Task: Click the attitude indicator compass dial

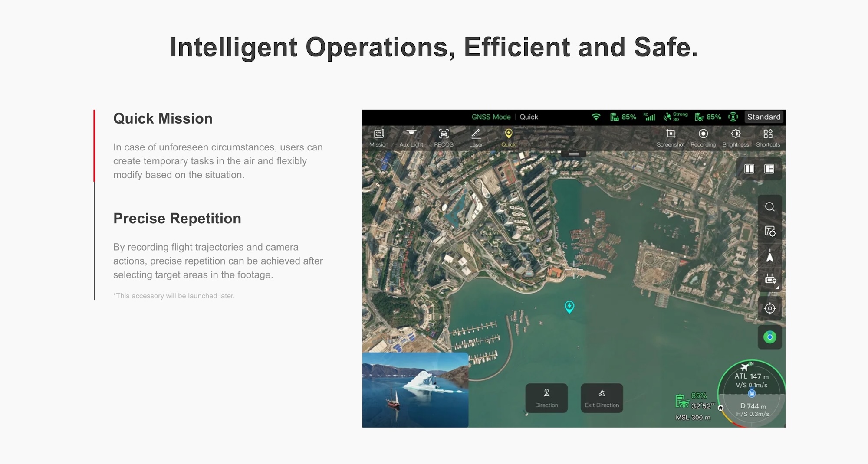Action: 751,394
